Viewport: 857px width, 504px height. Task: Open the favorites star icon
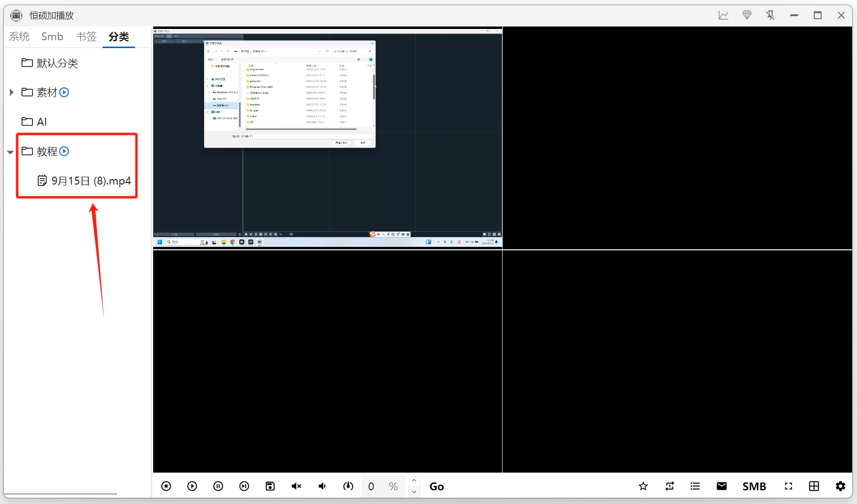(x=643, y=486)
